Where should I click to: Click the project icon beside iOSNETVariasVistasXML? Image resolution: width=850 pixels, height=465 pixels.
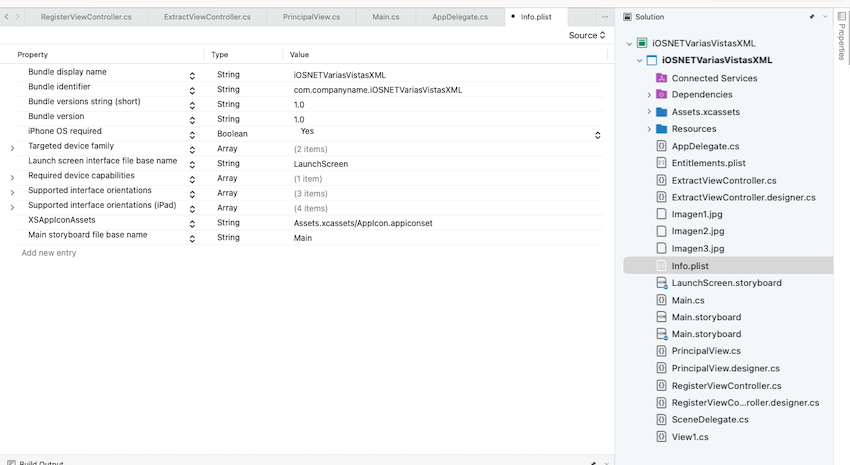(x=652, y=60)
